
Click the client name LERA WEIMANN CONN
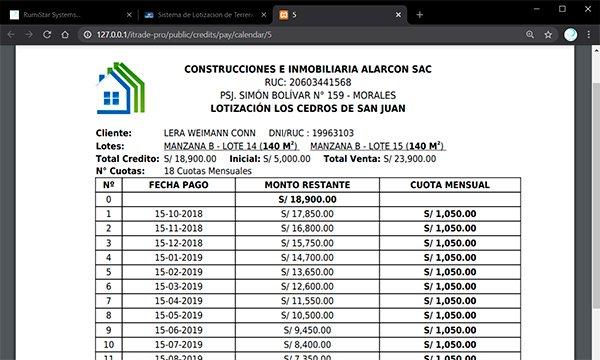pyautogui.click(x=210, y=133)
